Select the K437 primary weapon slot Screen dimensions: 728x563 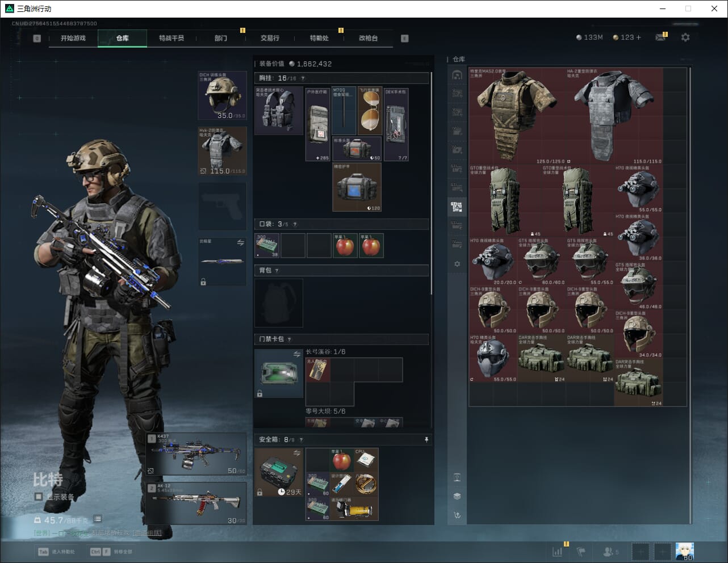[x=196, y=455]
